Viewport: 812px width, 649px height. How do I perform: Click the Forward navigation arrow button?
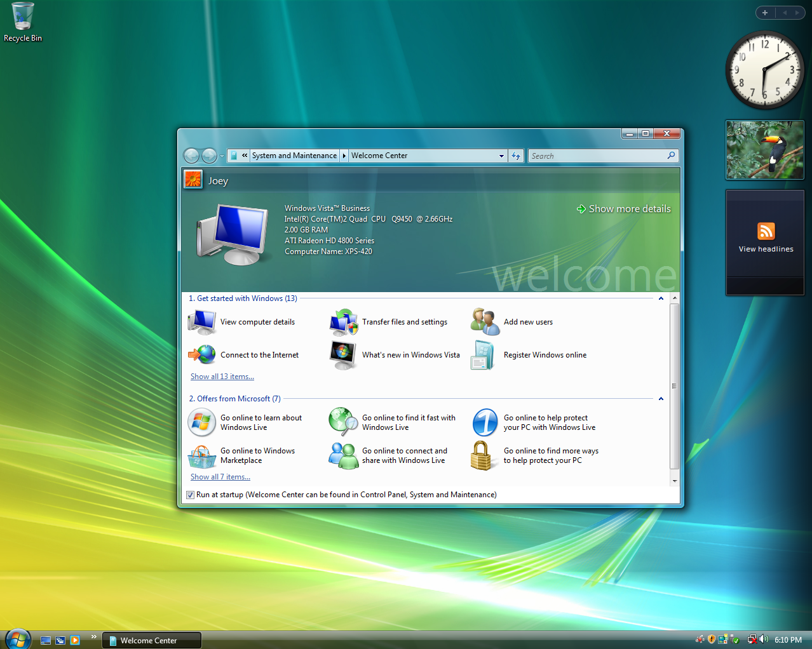209,156
